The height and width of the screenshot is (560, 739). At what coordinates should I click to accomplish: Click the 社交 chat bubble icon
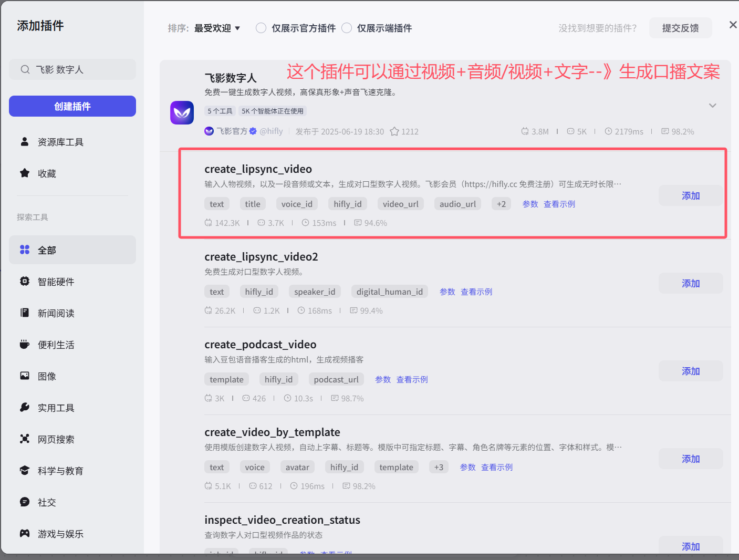[25, 502]
